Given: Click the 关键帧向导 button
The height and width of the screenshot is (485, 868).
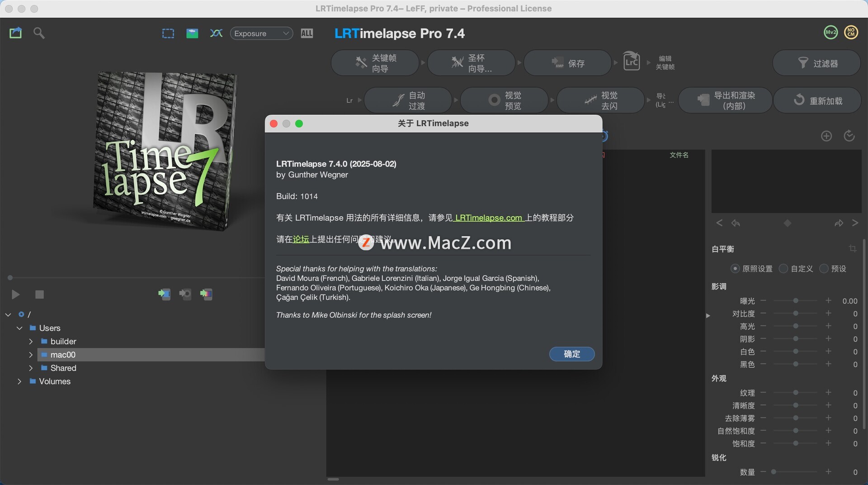Looking at the screenshot, I should pyautogui.click(x=375, y=63).
